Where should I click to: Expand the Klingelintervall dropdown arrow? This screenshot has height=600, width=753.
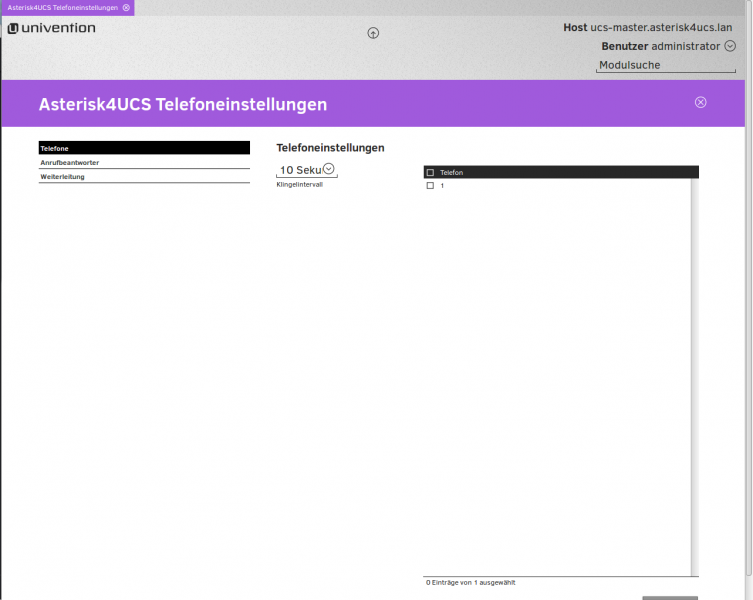click(328, 169)
